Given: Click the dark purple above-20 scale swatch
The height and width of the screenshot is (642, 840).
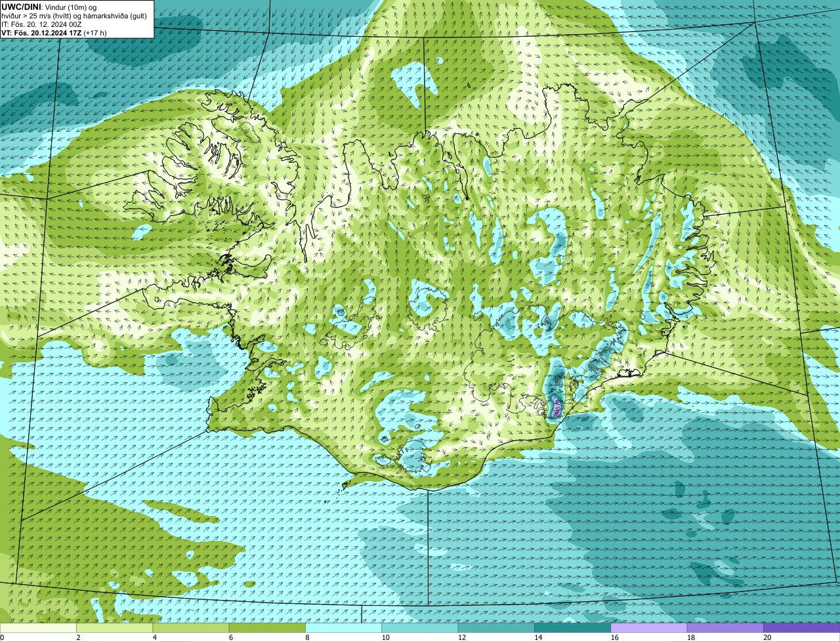Looking at the screenshot, I should 802,628.
